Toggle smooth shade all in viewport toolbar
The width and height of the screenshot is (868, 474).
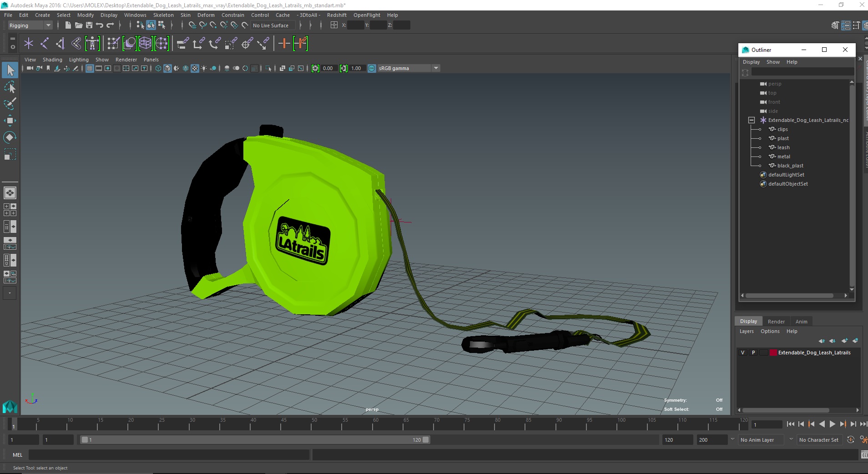pyautogui.click(x=167, y=68)
